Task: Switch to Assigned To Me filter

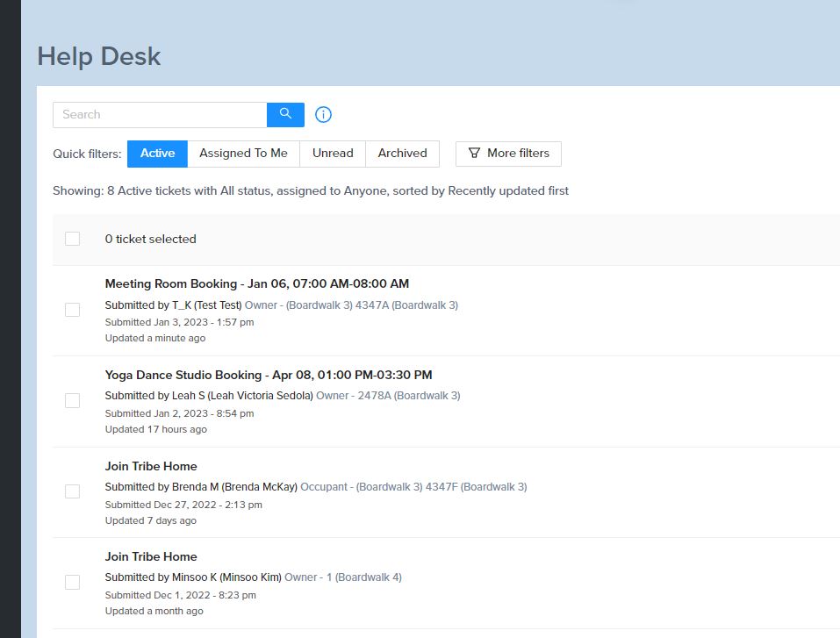Action: (x=243, y=154)
